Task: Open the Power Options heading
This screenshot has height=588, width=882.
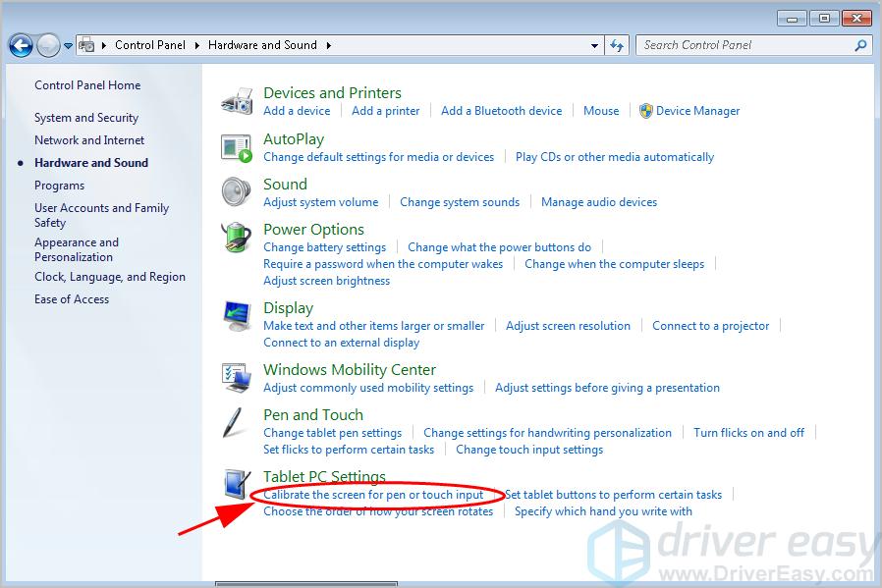Action: pos(313,229)
